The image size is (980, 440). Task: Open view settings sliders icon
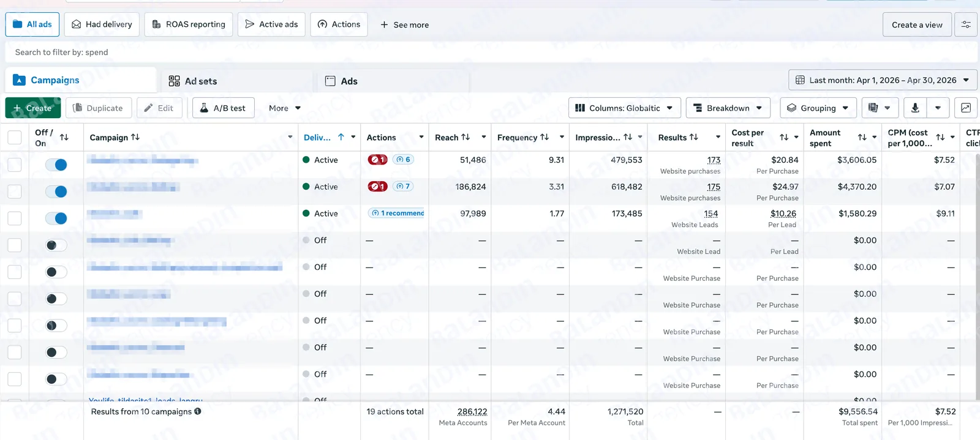pos(966,25)
